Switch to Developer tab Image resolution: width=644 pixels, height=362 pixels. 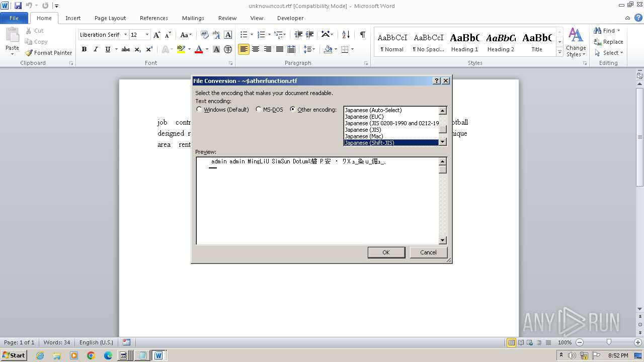click(x=290, y=18)
